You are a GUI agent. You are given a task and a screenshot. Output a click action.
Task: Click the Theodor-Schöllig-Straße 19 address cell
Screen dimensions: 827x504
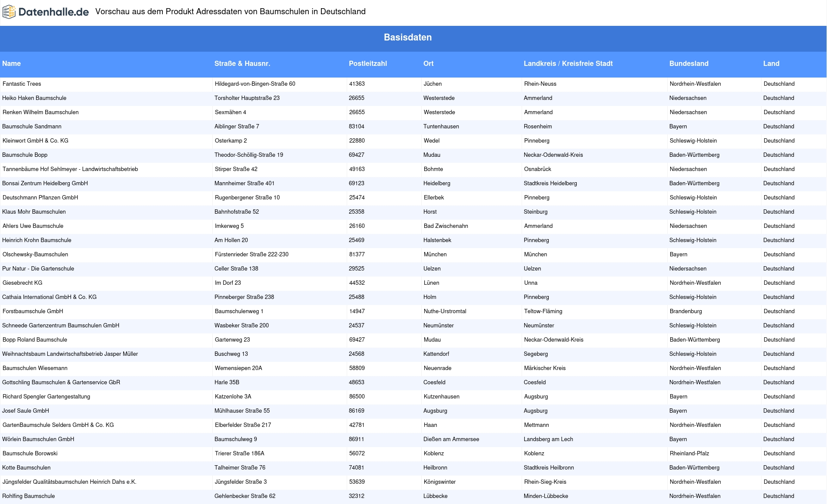tap(249, 155)
